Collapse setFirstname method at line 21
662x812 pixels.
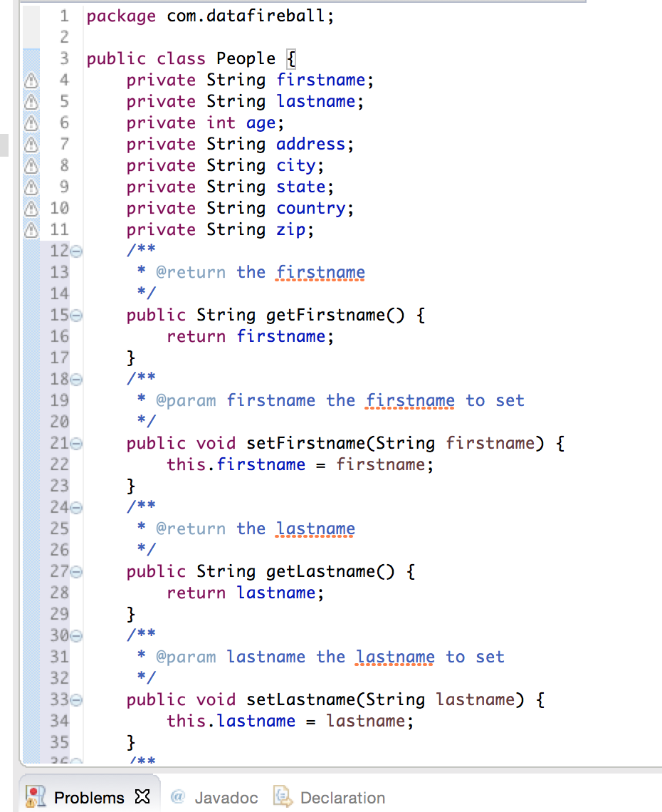[76, 444]
